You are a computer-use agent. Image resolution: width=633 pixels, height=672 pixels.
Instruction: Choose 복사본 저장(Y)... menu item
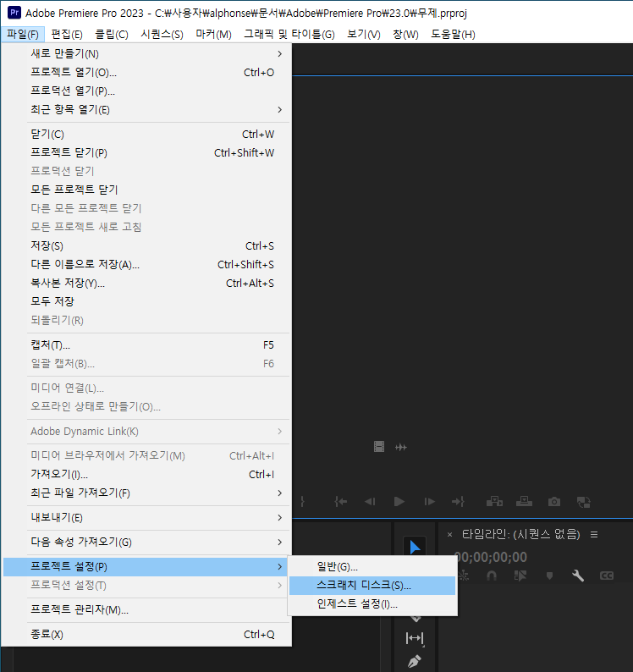coord(146,284)
